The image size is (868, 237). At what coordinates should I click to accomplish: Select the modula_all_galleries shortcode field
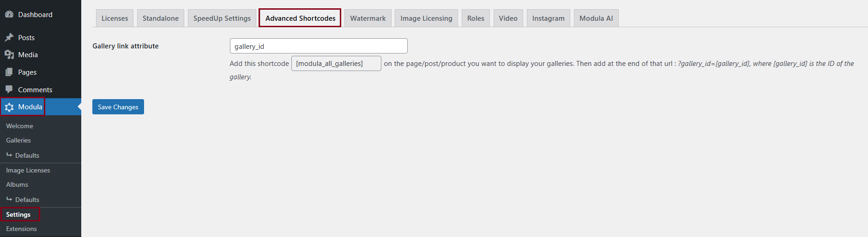tap(336, 64)
